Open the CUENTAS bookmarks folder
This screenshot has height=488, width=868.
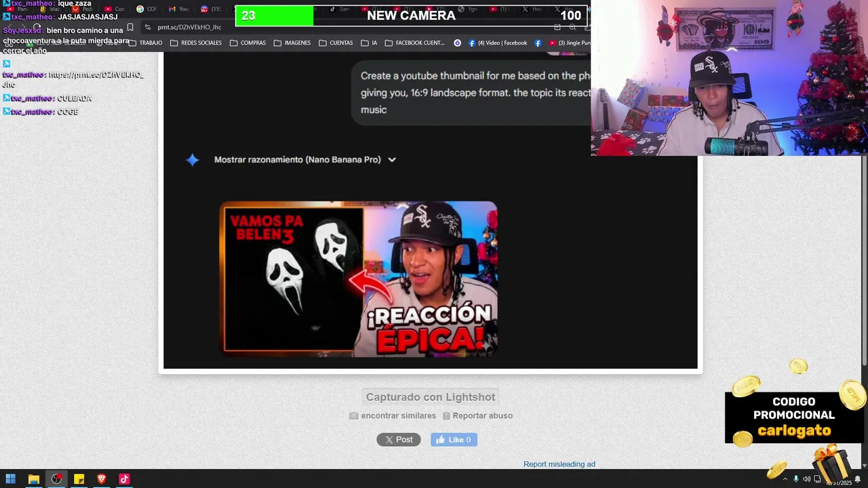[336, 43]
